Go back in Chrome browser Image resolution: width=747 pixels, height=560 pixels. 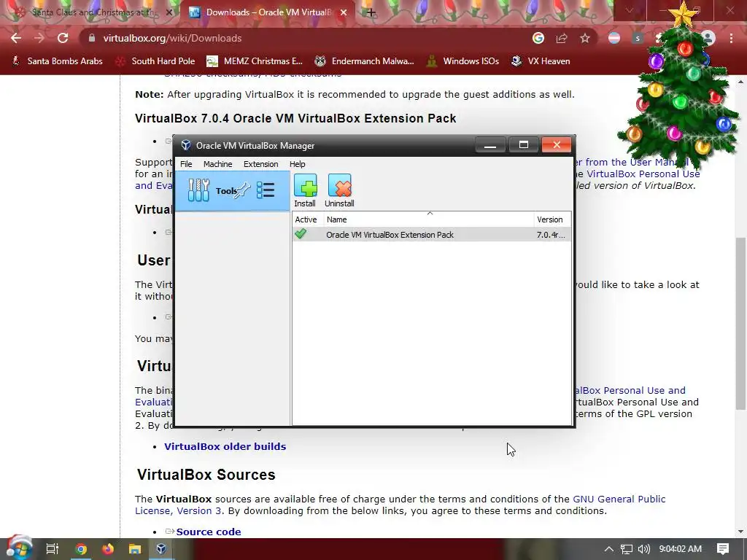coord(16,38)
